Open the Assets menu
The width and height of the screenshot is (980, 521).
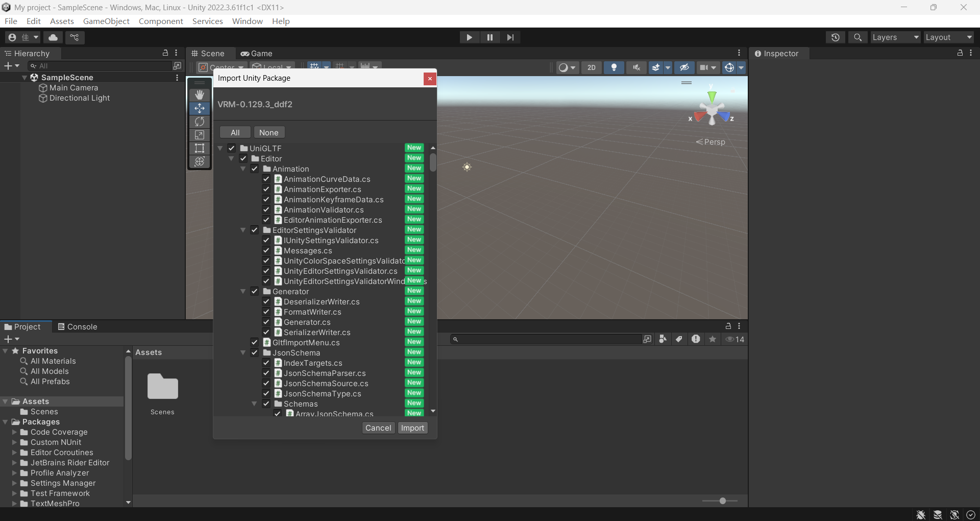(x=62, y=21)
